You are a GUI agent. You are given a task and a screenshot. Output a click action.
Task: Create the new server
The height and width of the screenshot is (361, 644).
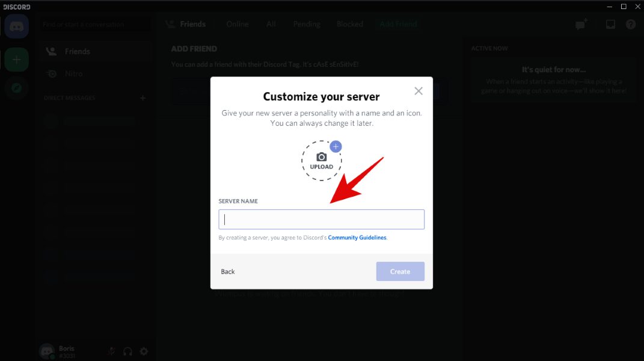400,271
